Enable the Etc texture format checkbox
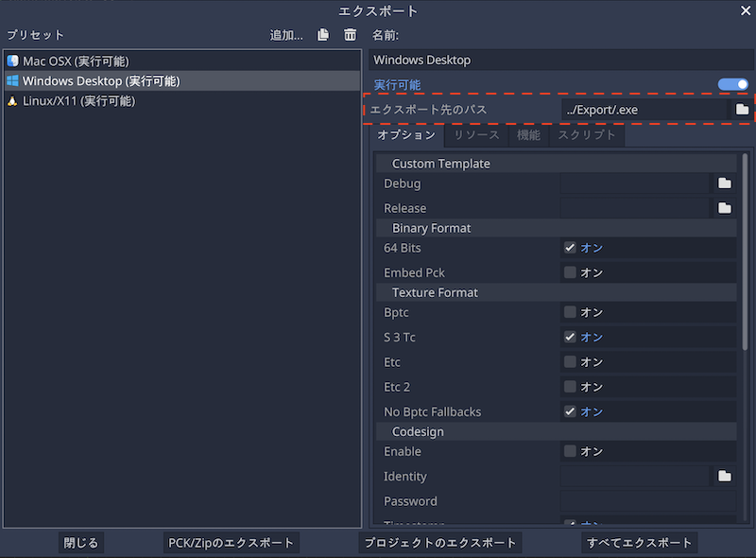This screenshot has width=756, height=558. 570,362
